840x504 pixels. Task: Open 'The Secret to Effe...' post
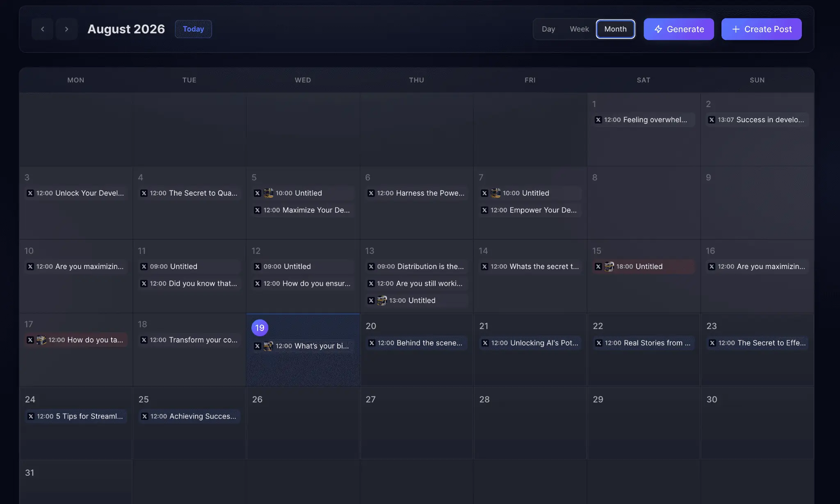(x=758, y=343)
